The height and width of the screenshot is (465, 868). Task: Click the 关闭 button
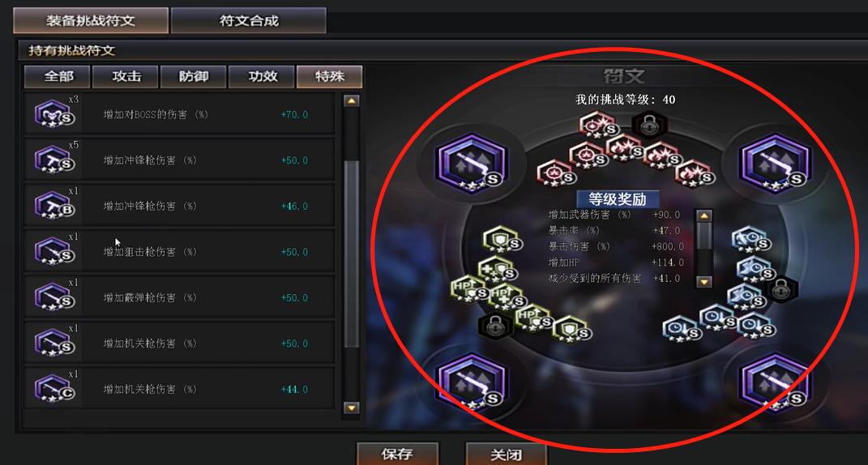pyautogui.click(x=506, y=454)
